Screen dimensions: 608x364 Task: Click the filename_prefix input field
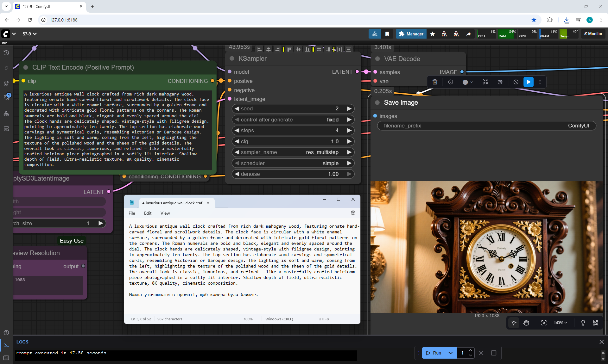tap(486, 126)
